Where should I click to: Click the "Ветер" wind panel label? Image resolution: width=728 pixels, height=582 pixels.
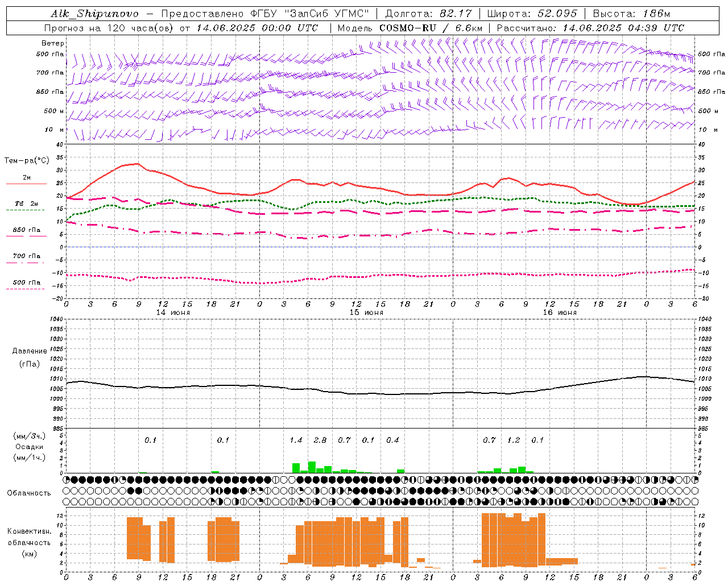click(x=53, y=43)
